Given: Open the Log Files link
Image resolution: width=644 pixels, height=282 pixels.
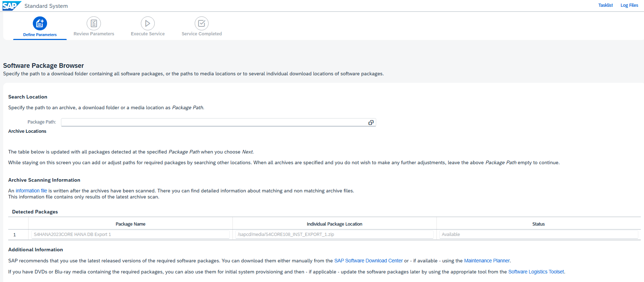Looking at the screenshot, I should coord(629,5).
